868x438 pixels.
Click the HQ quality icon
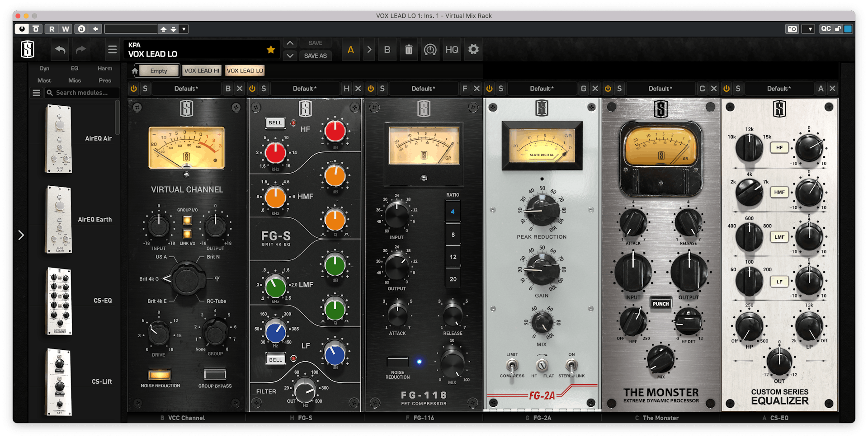pyautogui.click(x=451, y=50)
